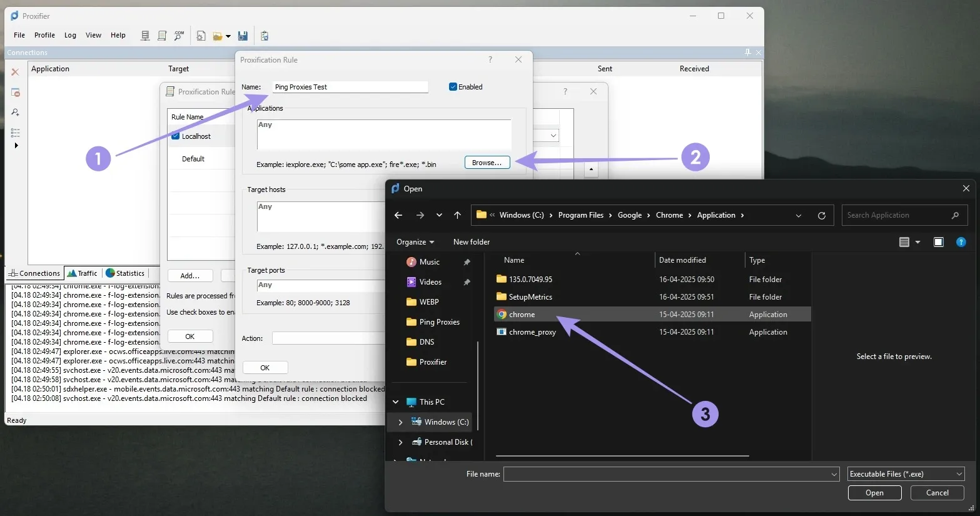The image size is (980, 516).
Task: Click the new profile toolbar icon
Action: tap(201, 36)
